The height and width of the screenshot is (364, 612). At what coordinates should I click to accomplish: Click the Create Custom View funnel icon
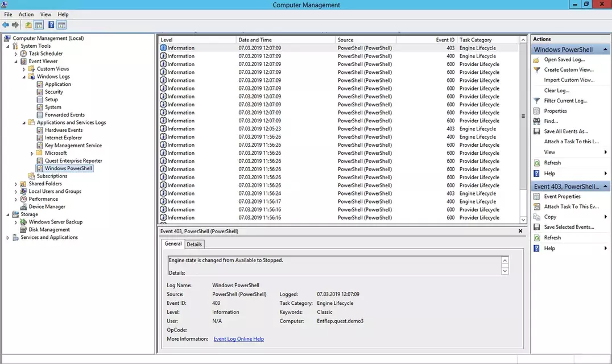point(537,70)
